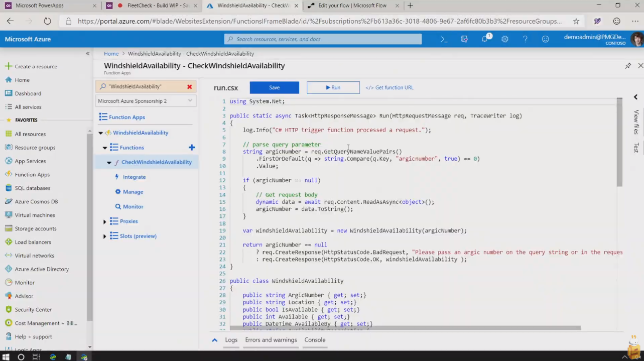Screen dimensions: 644x361
Task: Click the help question mark icon
Action: pyautogui.click(x=525, y=39)
